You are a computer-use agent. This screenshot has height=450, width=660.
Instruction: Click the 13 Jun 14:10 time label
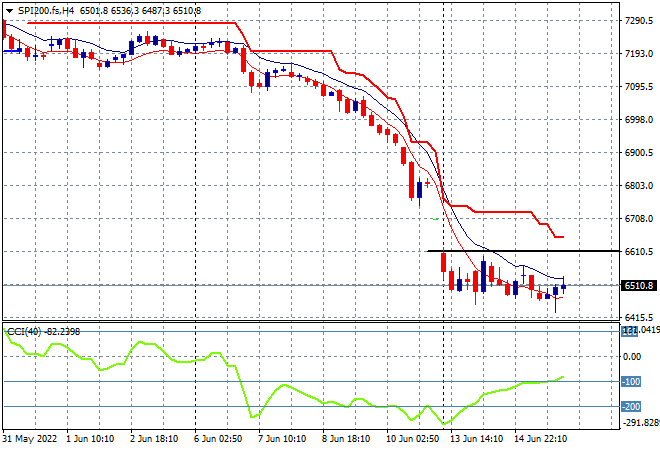click(476, 439)
